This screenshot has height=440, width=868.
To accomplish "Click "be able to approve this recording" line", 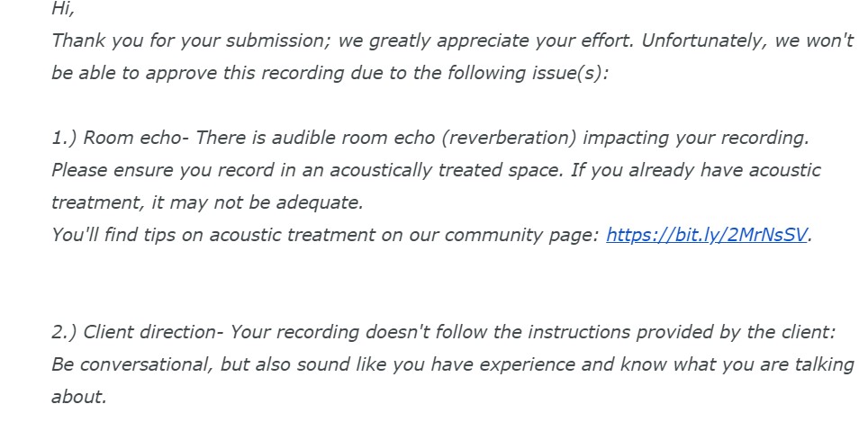I will click(x=198, y=73).
